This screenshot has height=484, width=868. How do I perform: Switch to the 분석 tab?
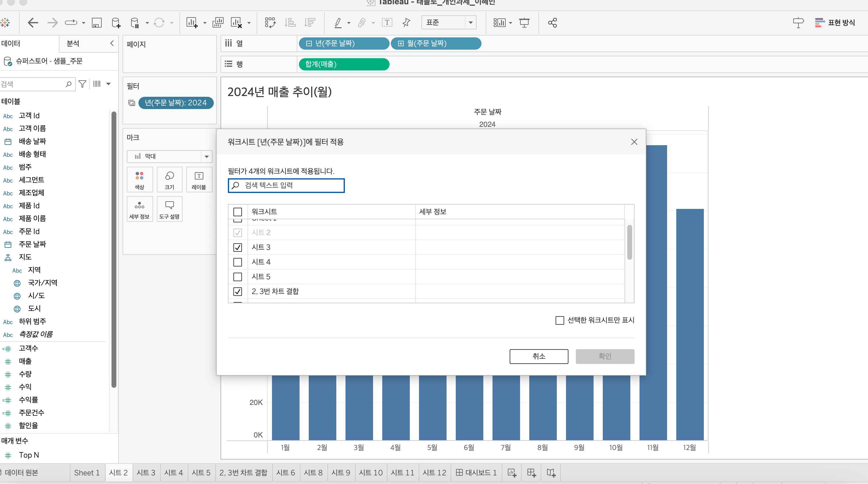click(73, 43)
